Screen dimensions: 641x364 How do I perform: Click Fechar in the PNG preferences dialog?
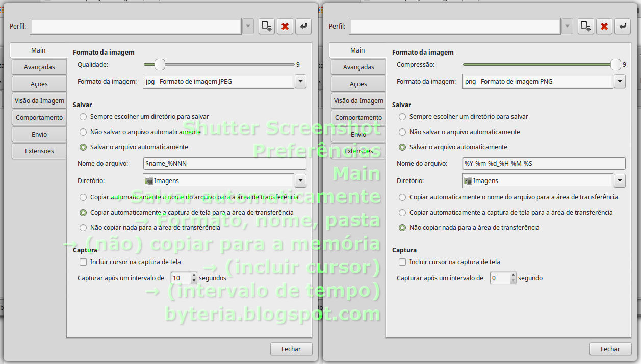[x=610, y=349]
